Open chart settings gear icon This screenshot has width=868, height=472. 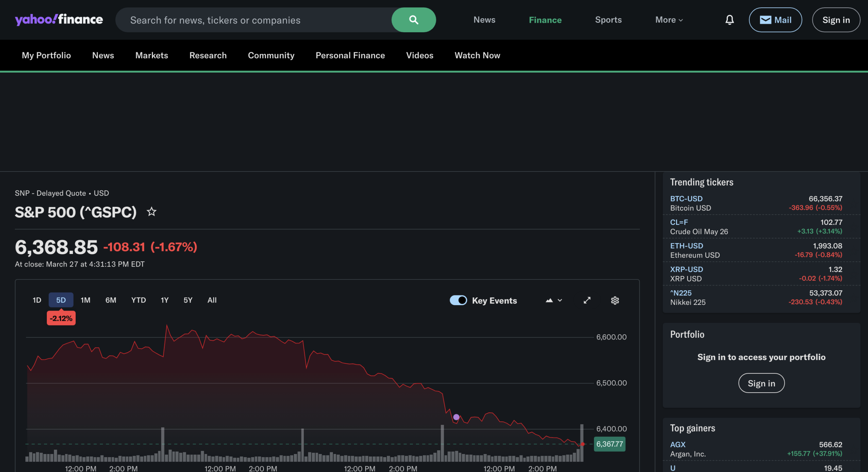(615, 300)
